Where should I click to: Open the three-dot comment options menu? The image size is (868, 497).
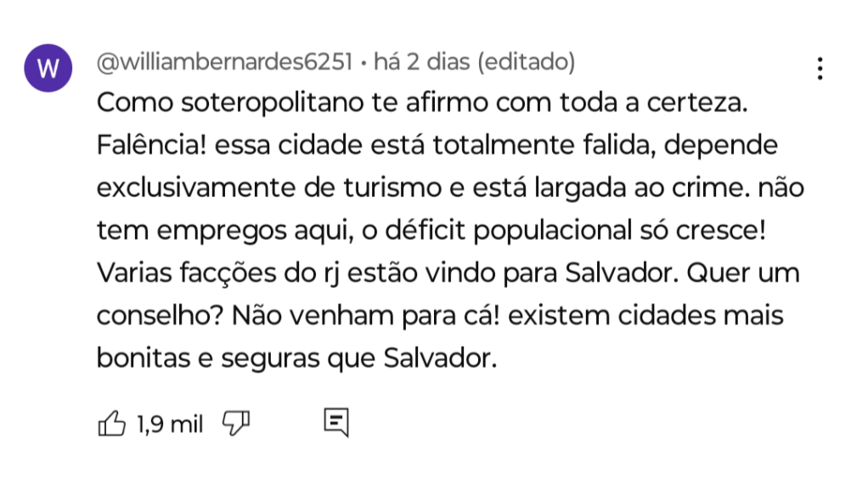pos(820,69)
